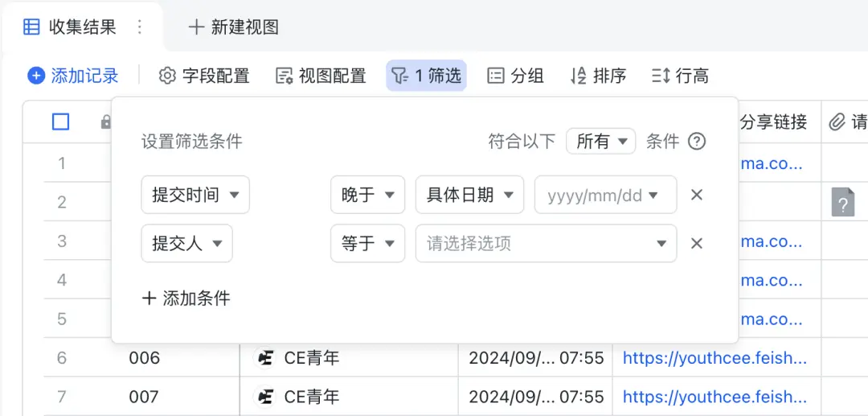The height and width of the screenshot is (416, 868).
Task: Click 新建视图 to create a view
Action: click(x=234, y=27)
